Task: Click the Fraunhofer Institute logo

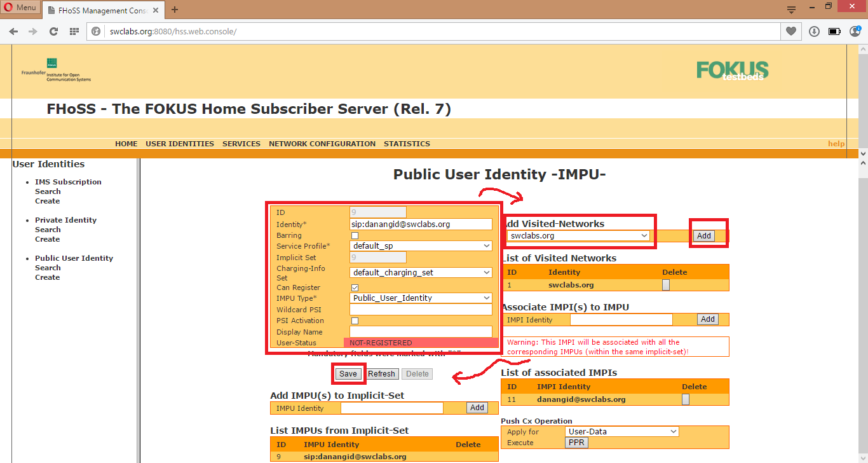Action: (x=56, y=70)
